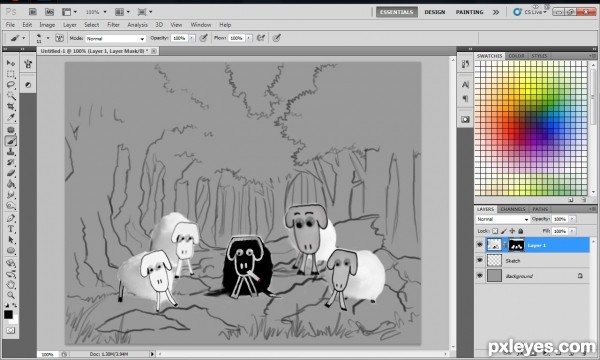Switch to the Styles tab
The image size is (600, 360).
click(x=539, y=56)
